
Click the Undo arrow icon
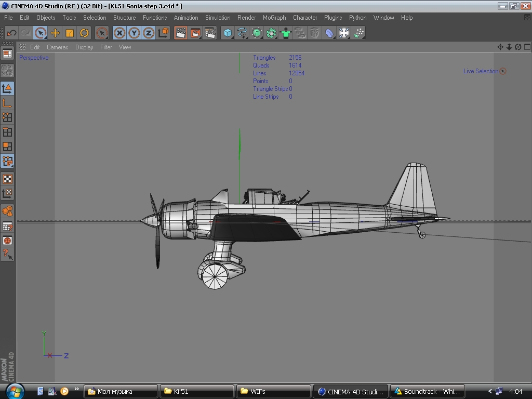pyautogui.click(x=11, y=33)
